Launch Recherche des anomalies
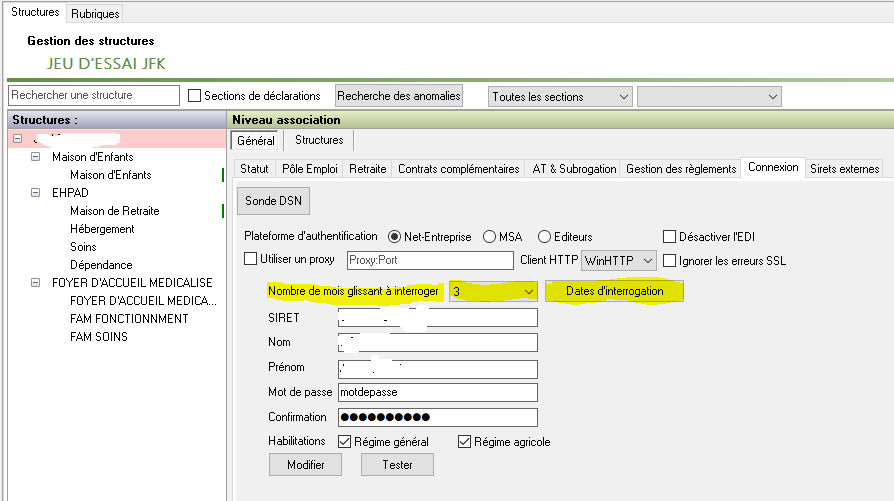 [x=399, y=96]
